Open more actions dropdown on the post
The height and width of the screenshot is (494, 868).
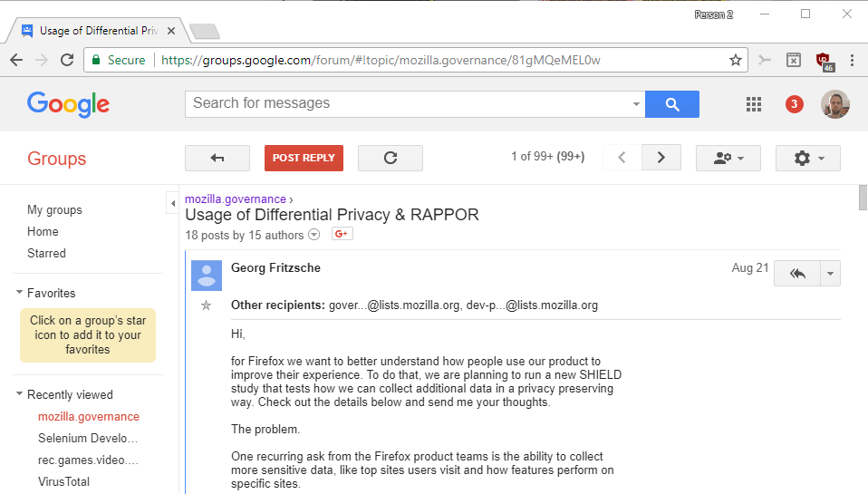[x=830, y=274]
